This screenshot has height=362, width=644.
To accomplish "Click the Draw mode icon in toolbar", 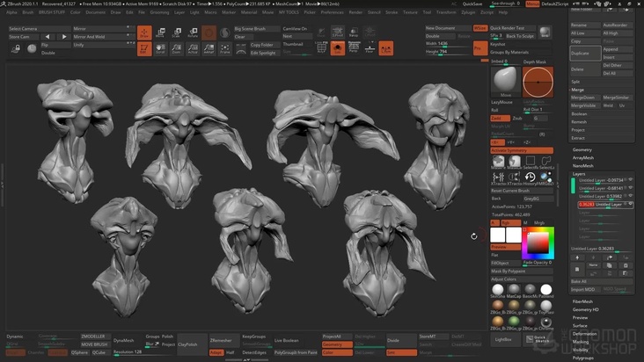I will [x=144, y=33].
